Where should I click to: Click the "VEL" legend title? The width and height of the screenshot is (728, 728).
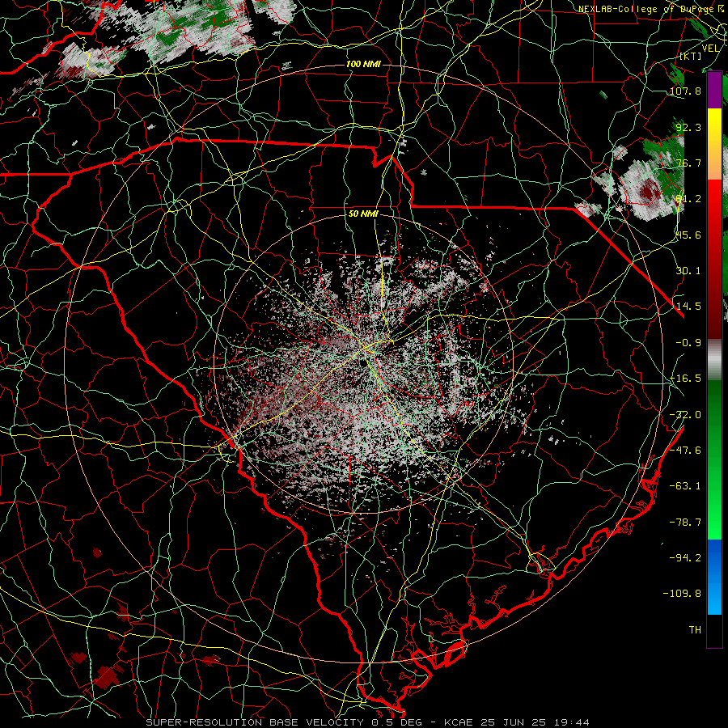710,49
